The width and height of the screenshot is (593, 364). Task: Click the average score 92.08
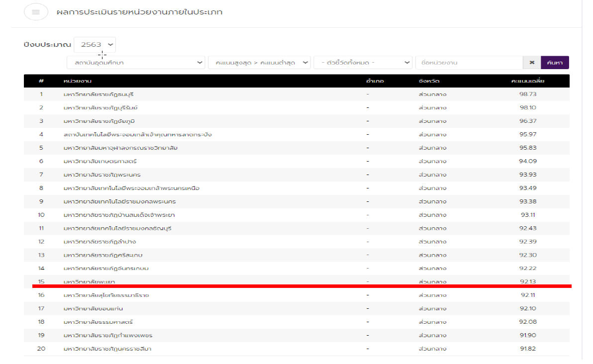point(528,322)
